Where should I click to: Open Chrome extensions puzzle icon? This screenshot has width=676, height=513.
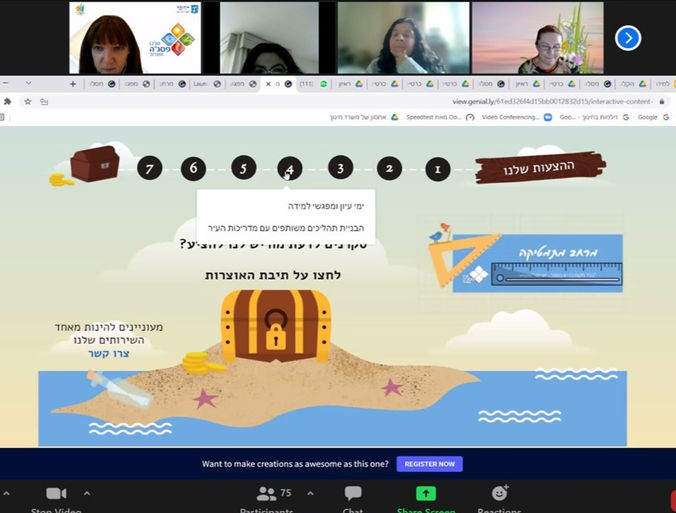coord(7,101)
